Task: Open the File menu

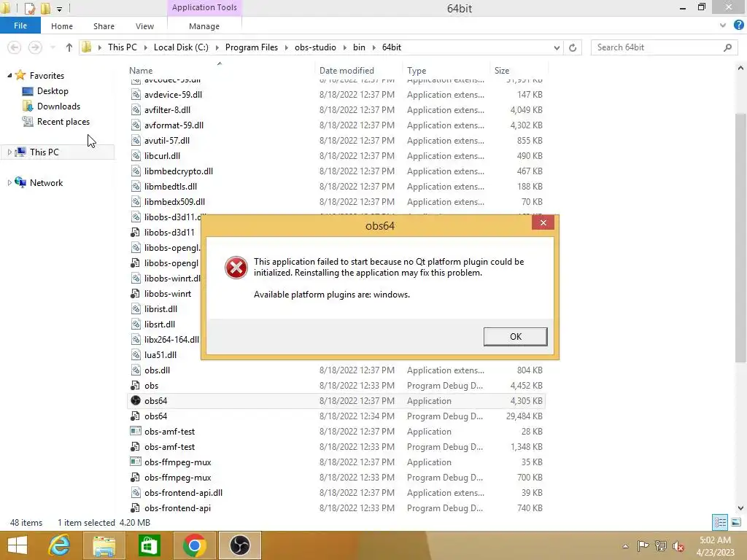Action: click(20, 26)
